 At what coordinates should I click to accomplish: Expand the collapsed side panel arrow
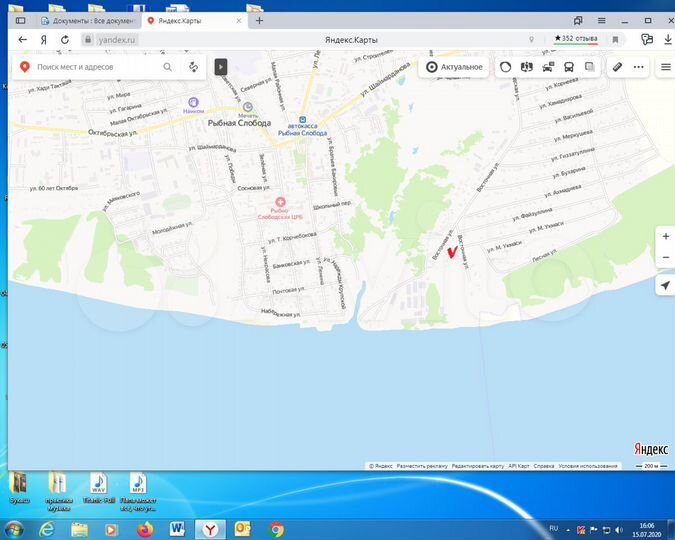point(221,67)
